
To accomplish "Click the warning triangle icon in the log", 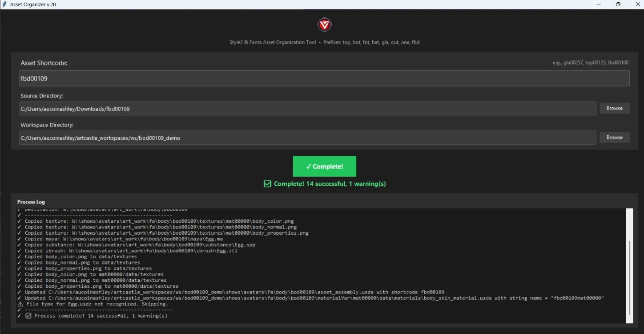I will tap(20, 304).
